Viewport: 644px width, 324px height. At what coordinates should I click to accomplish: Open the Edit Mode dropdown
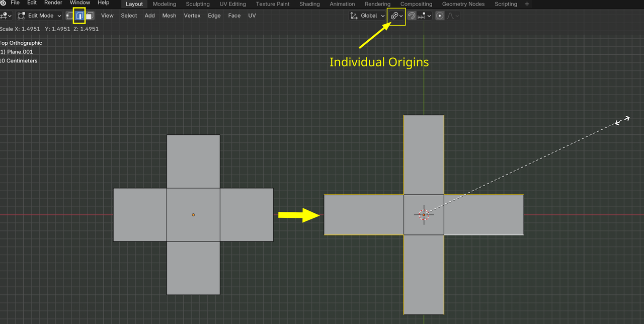(x=39, y=16)
